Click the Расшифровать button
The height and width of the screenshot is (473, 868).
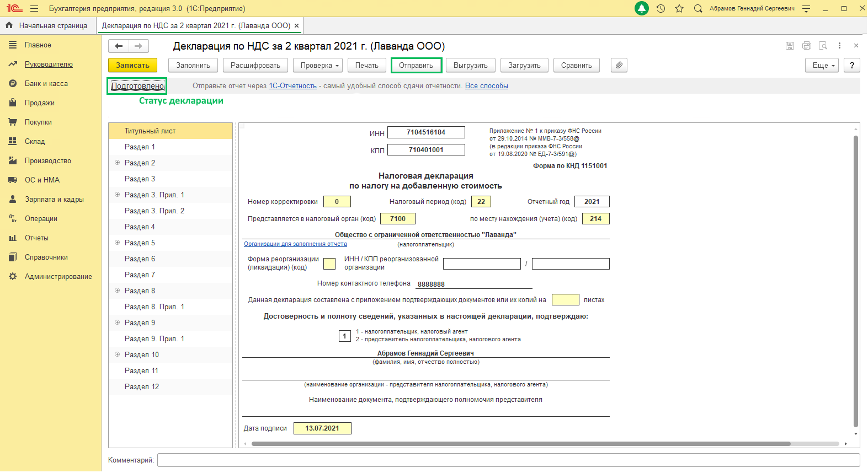pyautogui.click(x=255, y=65)
